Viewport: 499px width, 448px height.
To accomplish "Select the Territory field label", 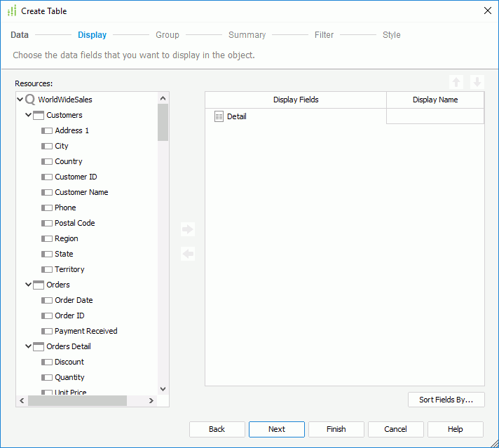I will tap(69, 269).
